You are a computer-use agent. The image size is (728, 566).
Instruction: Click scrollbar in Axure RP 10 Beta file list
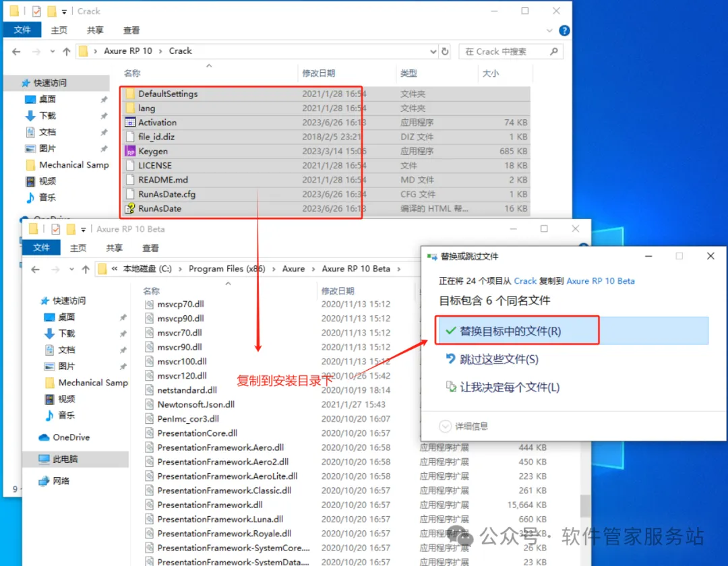pos(586,505)
